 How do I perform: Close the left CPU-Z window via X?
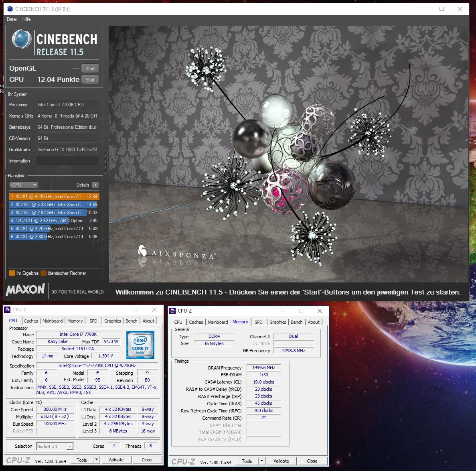[x=154, y=309]
